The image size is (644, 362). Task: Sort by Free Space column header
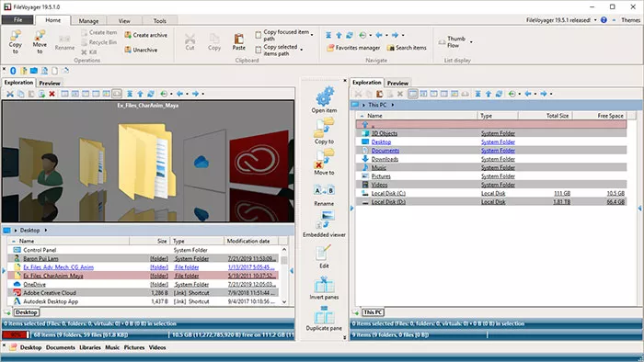600,116
